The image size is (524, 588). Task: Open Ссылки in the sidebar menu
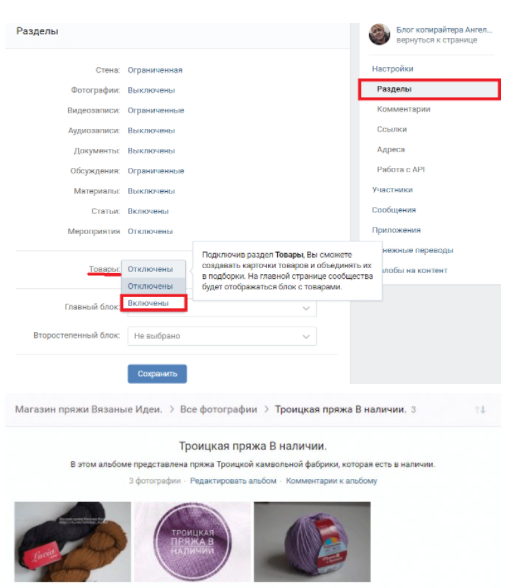392,129
